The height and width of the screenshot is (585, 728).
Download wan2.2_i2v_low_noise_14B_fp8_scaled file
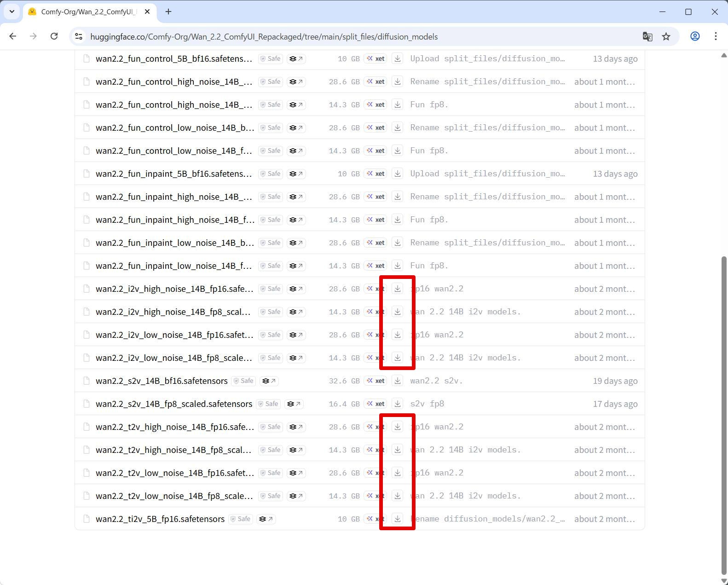(398, 358)
